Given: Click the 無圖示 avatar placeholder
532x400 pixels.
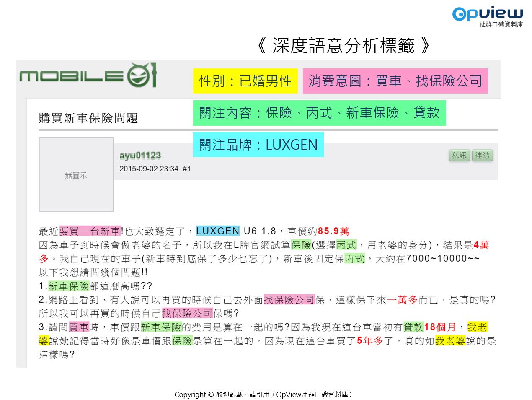Looking at the screenshot, I should pos(76,174).
